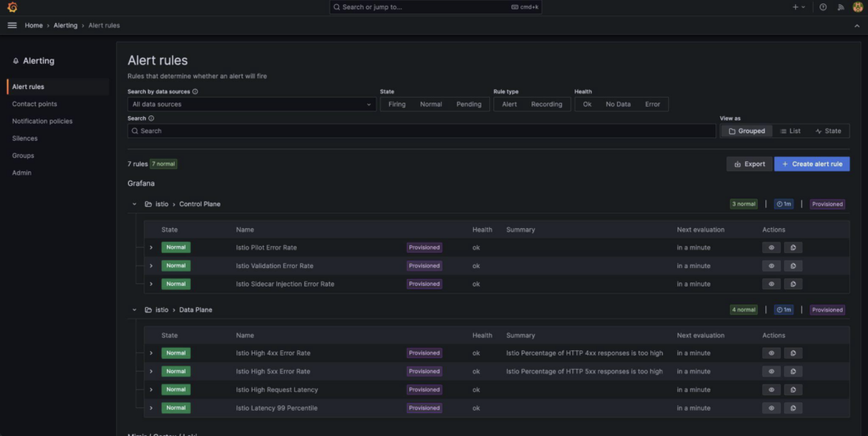Image resolution: width=868 pixels, height=436 pixels.
Task: Click the Export button
Action: tap(749, 164)
